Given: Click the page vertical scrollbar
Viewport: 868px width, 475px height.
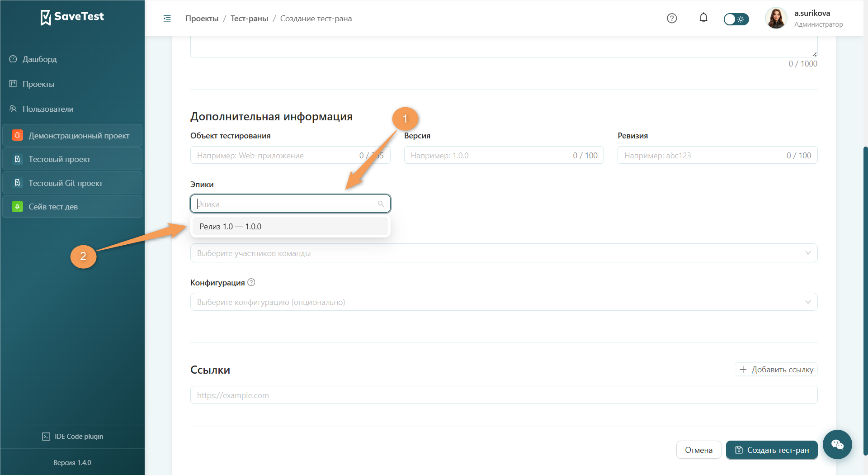Looking at the screenshot, I should 865,301.
